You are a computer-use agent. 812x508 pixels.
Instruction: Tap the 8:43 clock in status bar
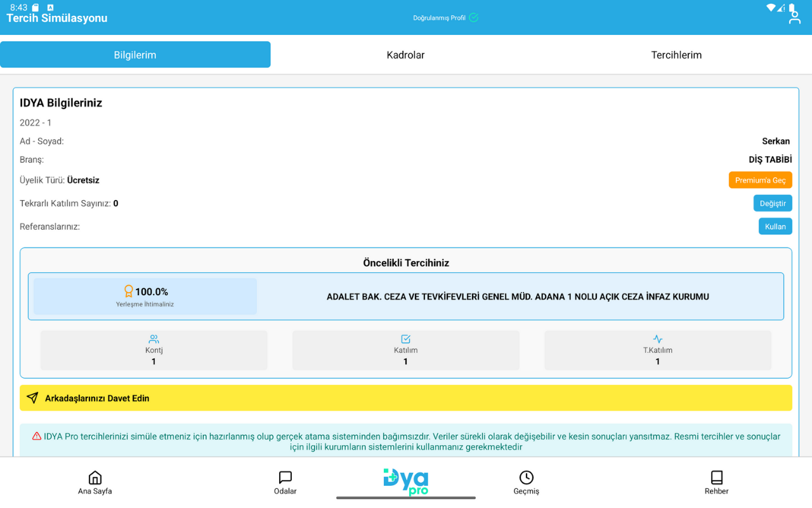point(18,8)
